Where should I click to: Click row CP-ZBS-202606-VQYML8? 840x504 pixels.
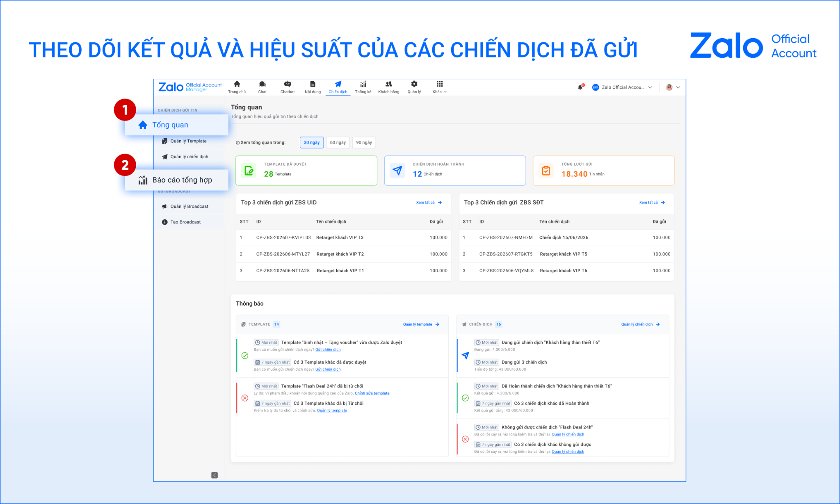point(566,271)
